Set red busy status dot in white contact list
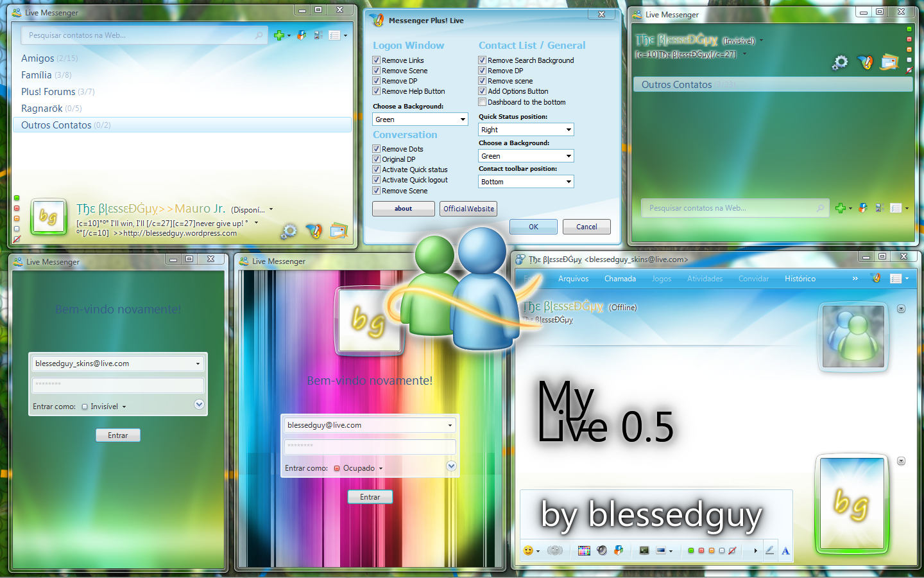Image resolution: width=924 pixels, height=578 pixels. point(17,208)
